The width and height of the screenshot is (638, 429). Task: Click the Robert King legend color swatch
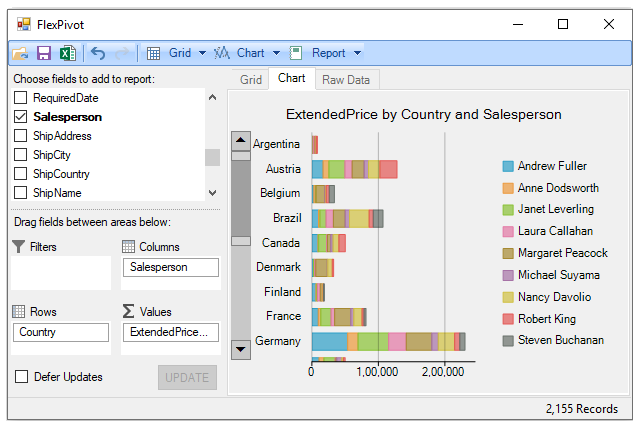pos(508,319)
